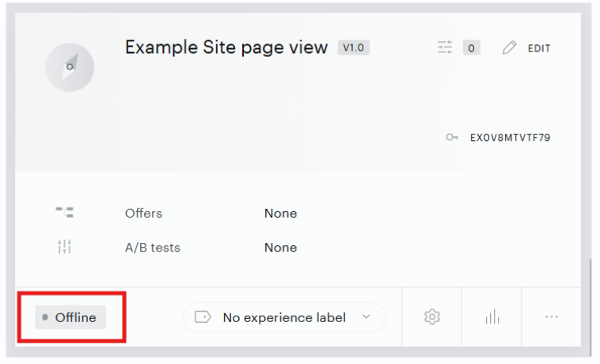The width and height of the screenshot is (600, 364).
Task: Click the compass experience avatar icon
Action: tap(70, 67)
